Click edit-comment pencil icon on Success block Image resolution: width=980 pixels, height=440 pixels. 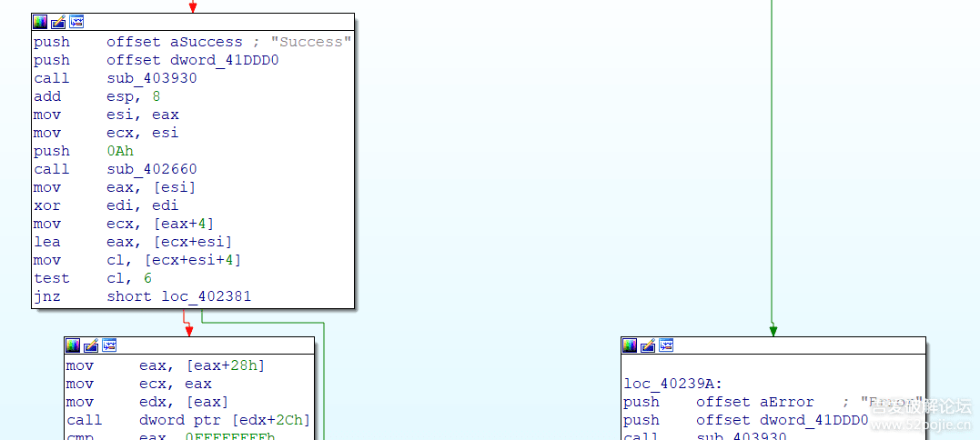pos(58,23)
